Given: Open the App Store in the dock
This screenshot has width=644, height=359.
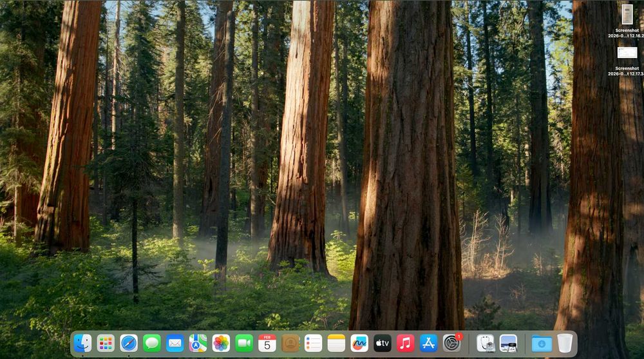Looking at the screenshot, I should pyautogui.click(x=428, y=343).
